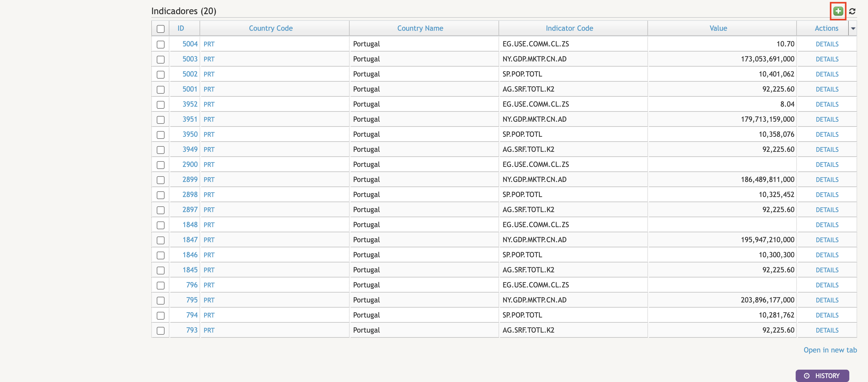Open DETAILS for row 5004

point(827,44)
